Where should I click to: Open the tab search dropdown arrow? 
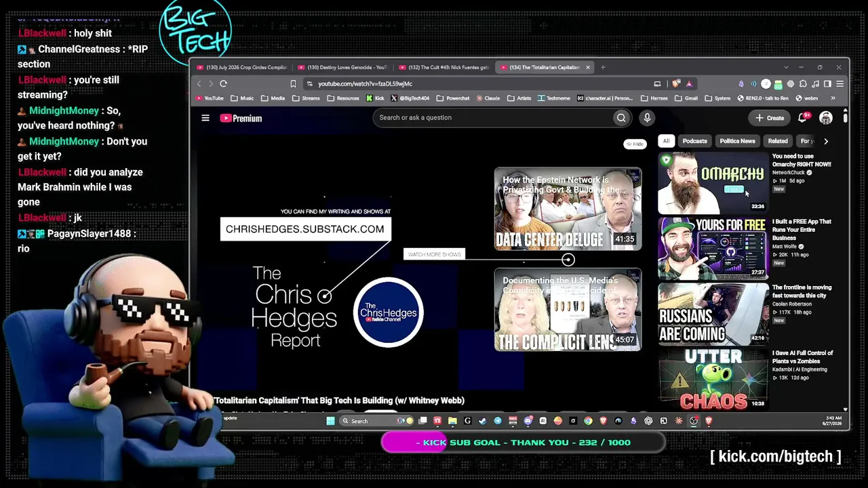click(x=786, y=67)
